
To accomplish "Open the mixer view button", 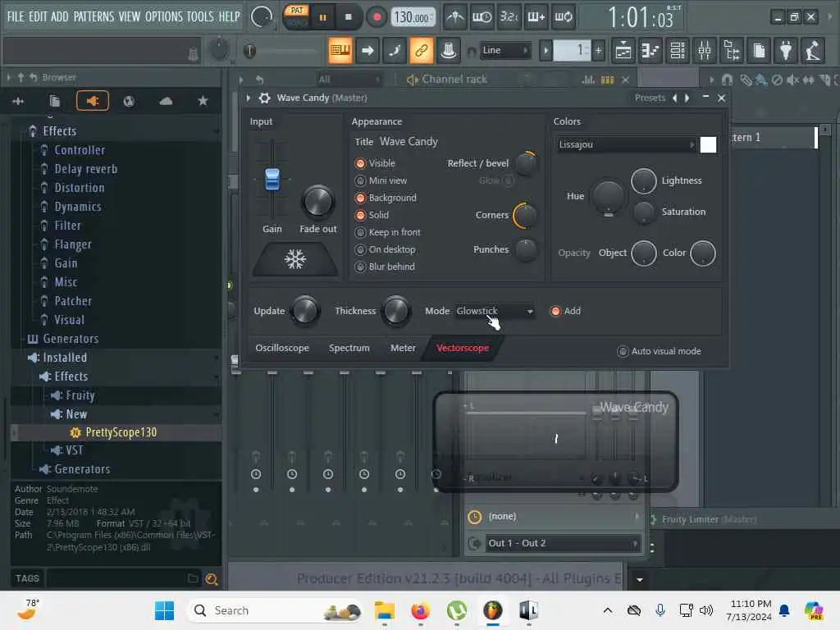I will (x=705, y=51).
